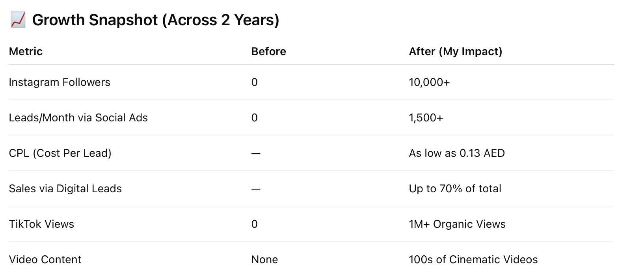The height and width of the screenshot is (279, 644).
Task: Click the 1M+ Organic Views cell
Action: 457,224
